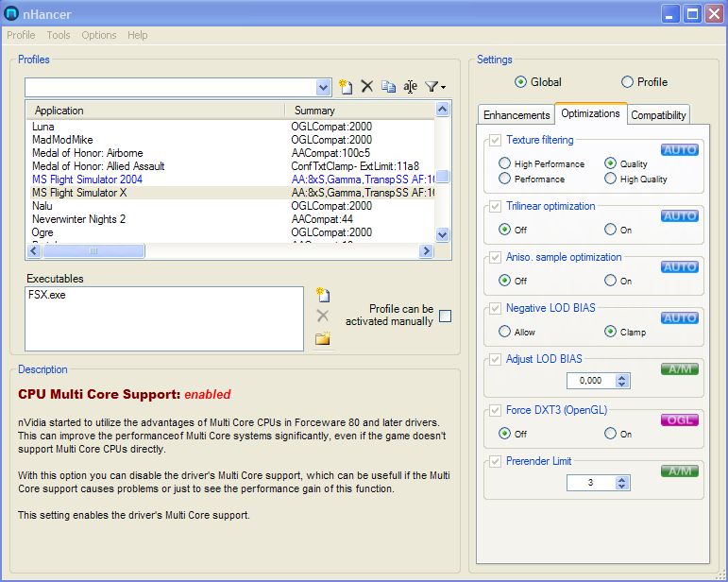Viewport: 728px width, 582px height.
Task: Click A/M badge for Adjust LOD BIAS
Action: tap(680, 369)
